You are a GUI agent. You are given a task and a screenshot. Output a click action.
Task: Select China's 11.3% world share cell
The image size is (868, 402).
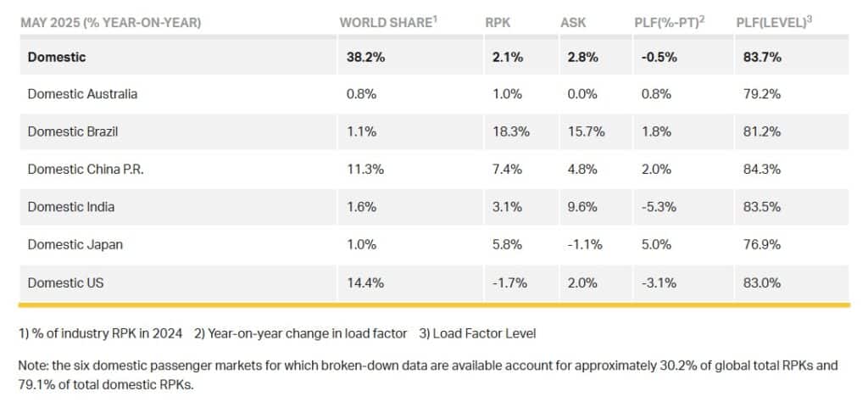(365, 170)
